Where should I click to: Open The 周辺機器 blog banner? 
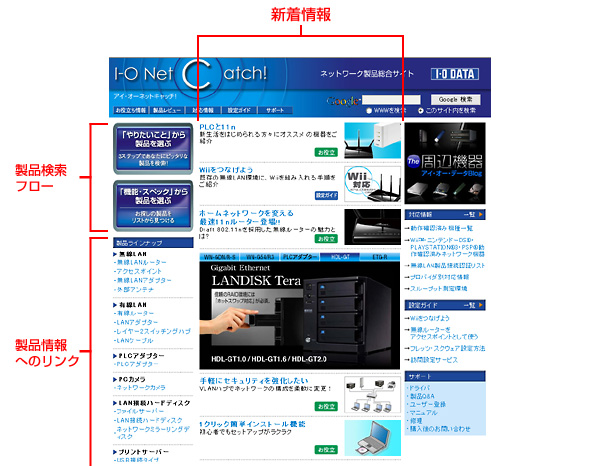[x=445, y=163]
